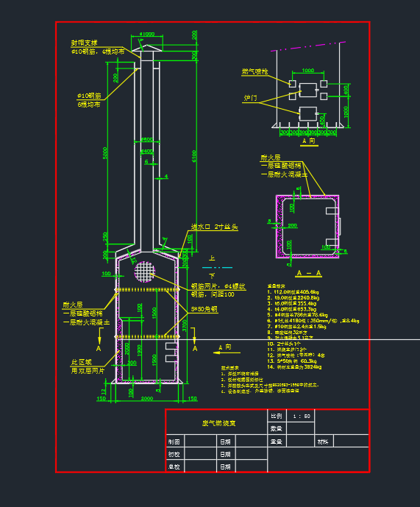This screenshot has width=420, height=507.
Task: Click the 'A 向' text above the arrow
Action: pos(225,347)
